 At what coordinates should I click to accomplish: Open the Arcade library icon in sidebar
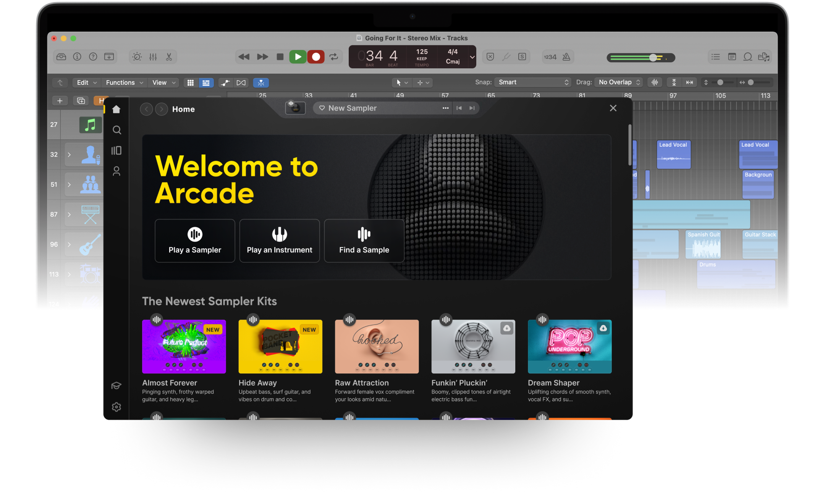pos(116,150)
